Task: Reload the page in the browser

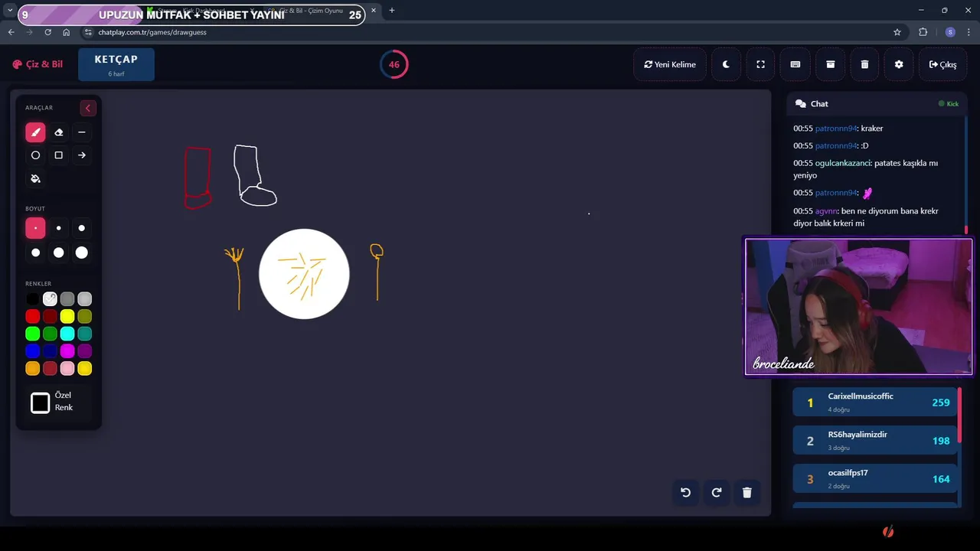Action: tap(47, 32)
